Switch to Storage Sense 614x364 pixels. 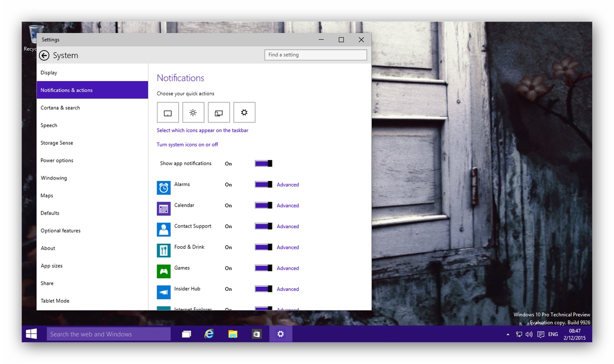(x=92, y=143)
